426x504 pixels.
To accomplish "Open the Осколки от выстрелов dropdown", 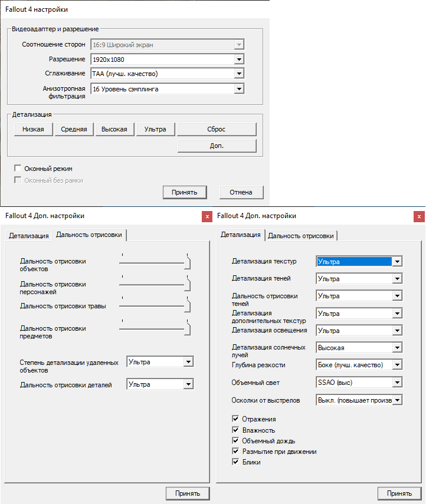I will (x=359, y=400).
